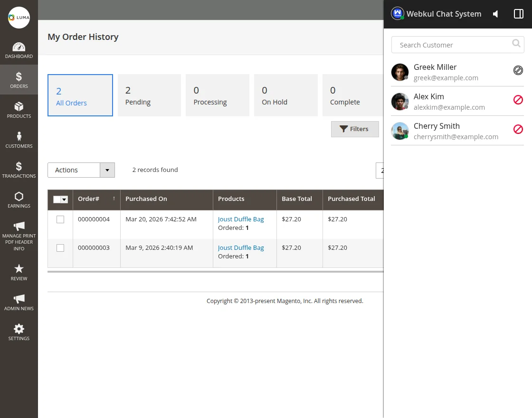Open the Review star icon

pyautogui.click(x=19, y=273)
